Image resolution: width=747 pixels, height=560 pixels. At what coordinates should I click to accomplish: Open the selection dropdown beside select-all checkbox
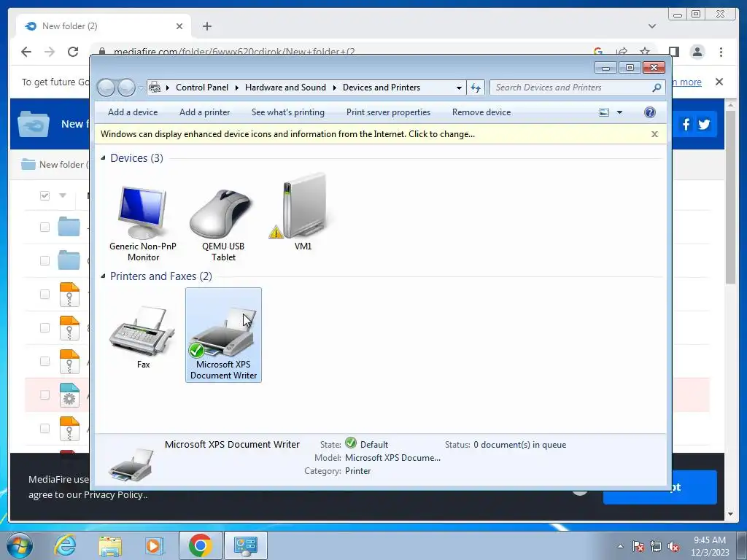point(63,195)
